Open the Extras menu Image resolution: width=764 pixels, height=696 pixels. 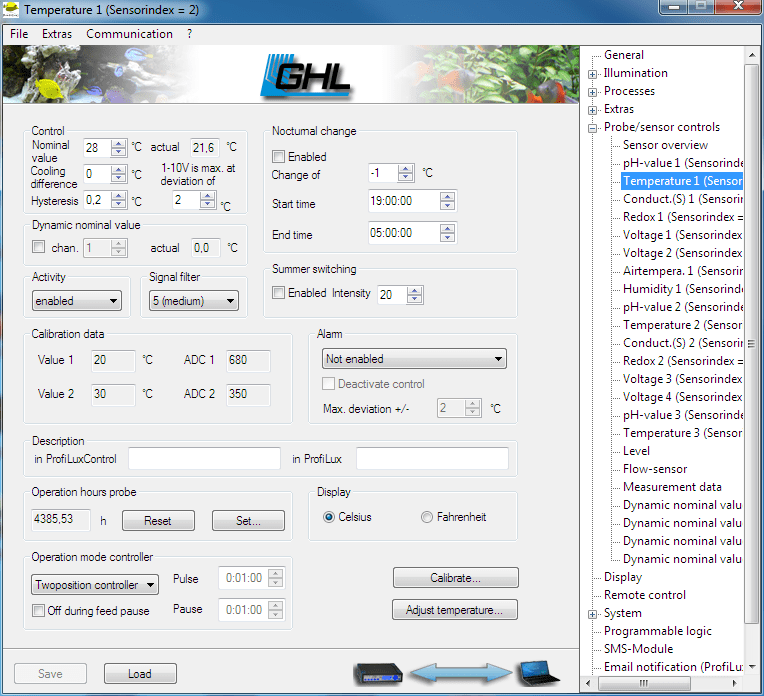(57, 34)
